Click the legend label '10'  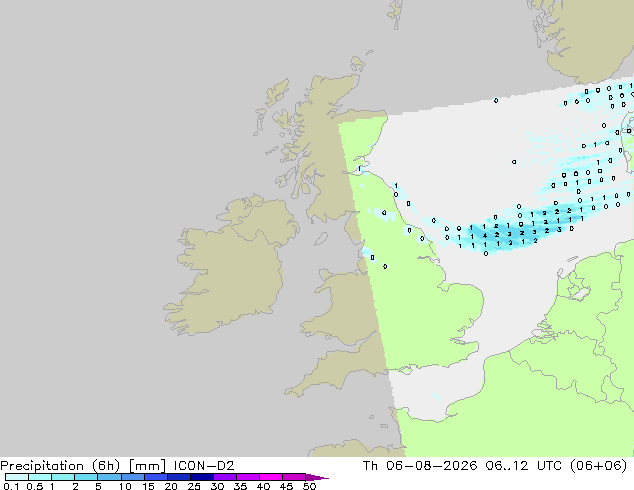coord(125,486)
